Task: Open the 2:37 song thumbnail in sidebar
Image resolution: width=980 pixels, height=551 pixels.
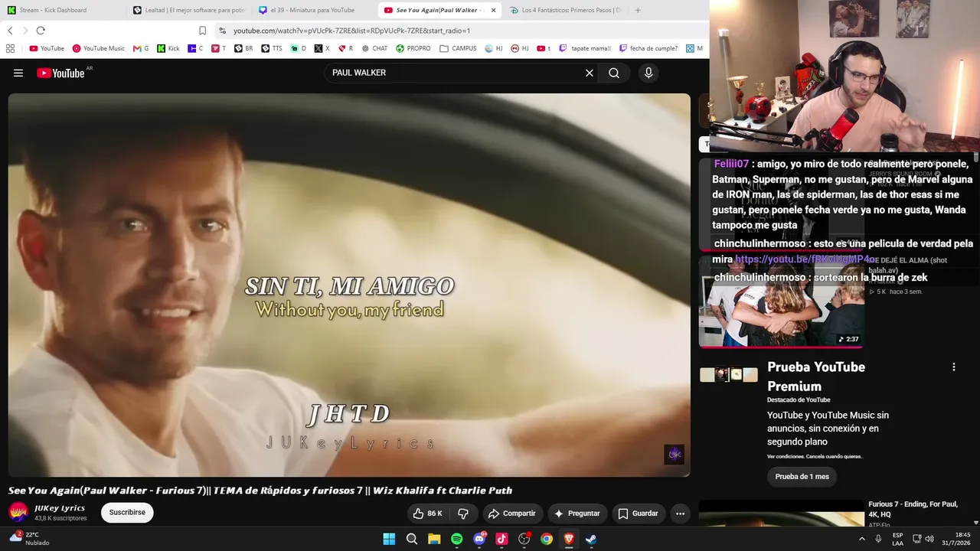Action: tap(782, 300)
